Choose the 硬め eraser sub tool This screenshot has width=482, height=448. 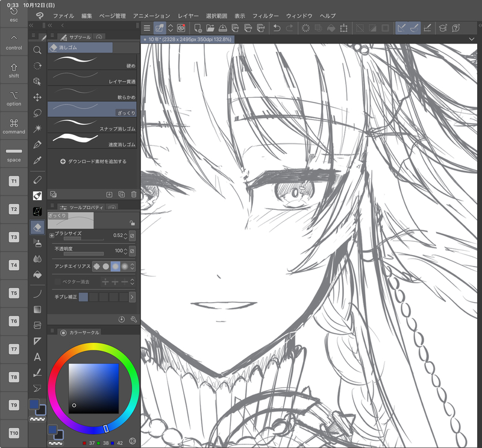[92, 62]
